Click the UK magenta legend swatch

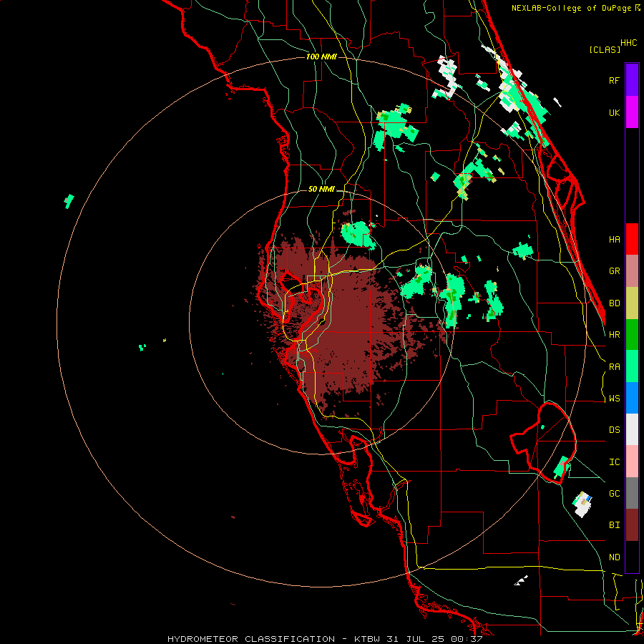pos(632,112)
